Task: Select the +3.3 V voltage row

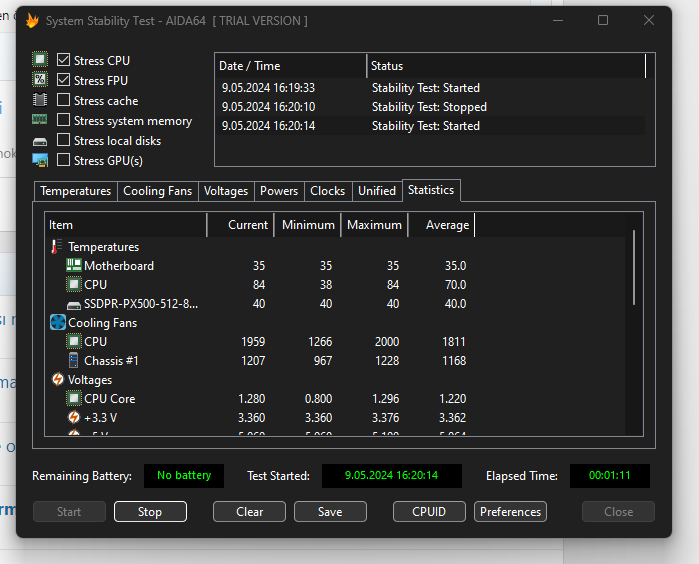Action: click(x=337, y=418)
